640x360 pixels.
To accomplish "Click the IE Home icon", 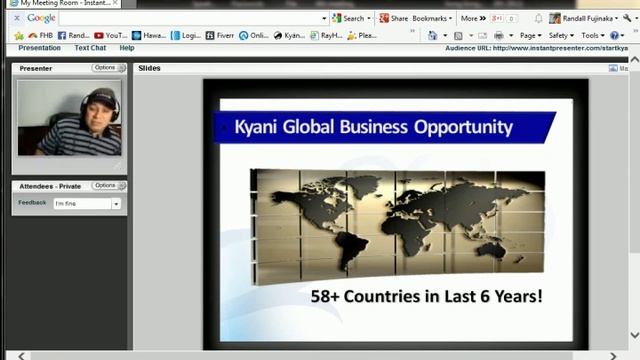I will click(x=432, y=36).
